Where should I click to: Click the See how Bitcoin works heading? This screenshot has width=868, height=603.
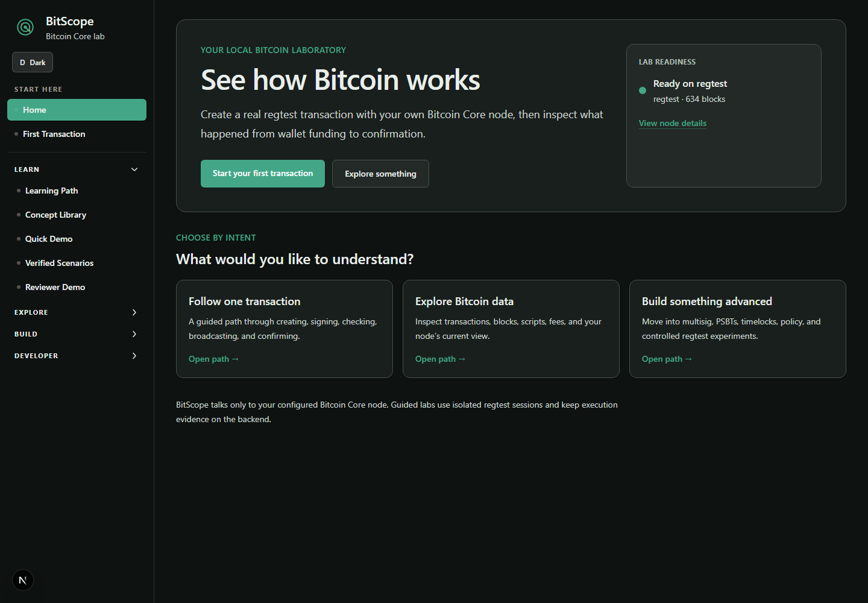click(341, 80)
